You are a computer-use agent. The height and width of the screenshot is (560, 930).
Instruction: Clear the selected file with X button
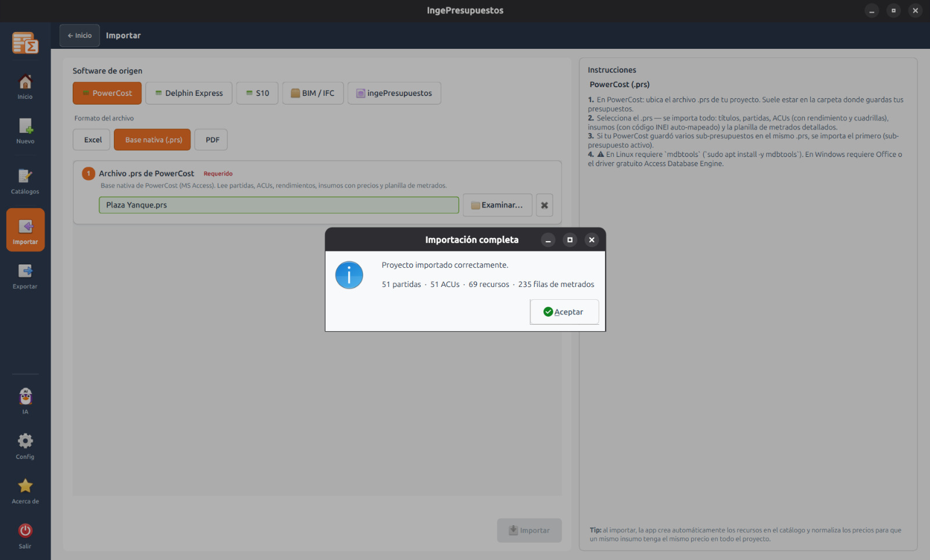pyautogui.click(x=544, y=205)
